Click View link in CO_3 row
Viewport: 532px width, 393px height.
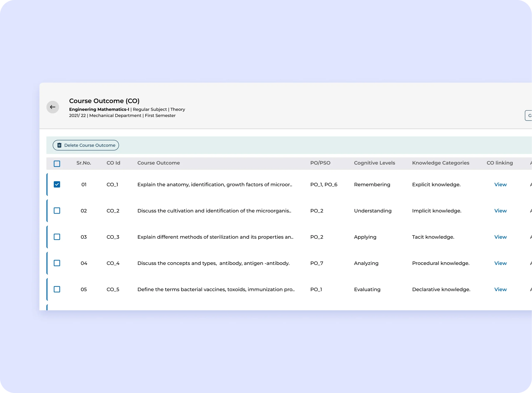pos(500,237)
